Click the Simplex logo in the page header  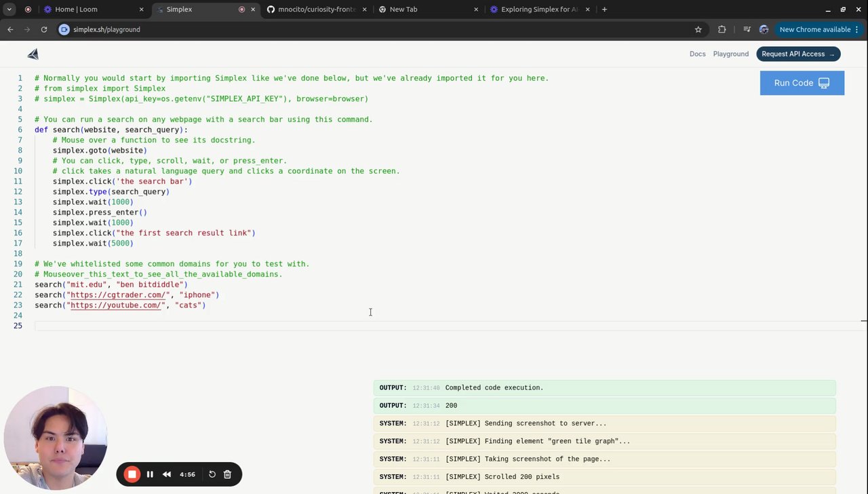33,54
